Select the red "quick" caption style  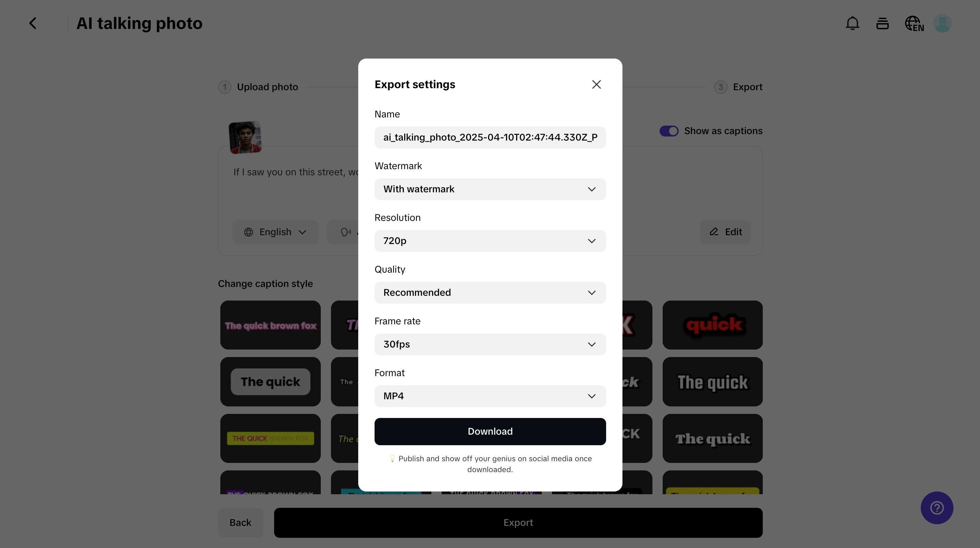[712, 325]
